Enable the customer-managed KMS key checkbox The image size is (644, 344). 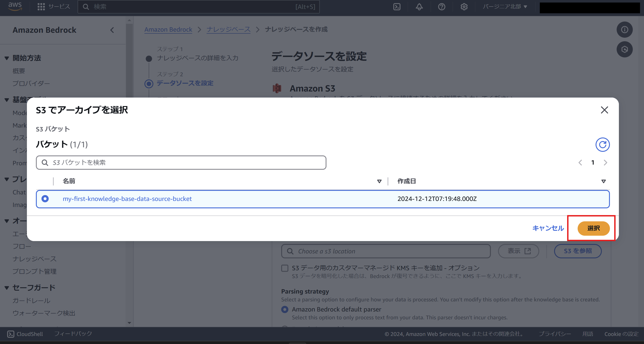click(x=285, y=268)
